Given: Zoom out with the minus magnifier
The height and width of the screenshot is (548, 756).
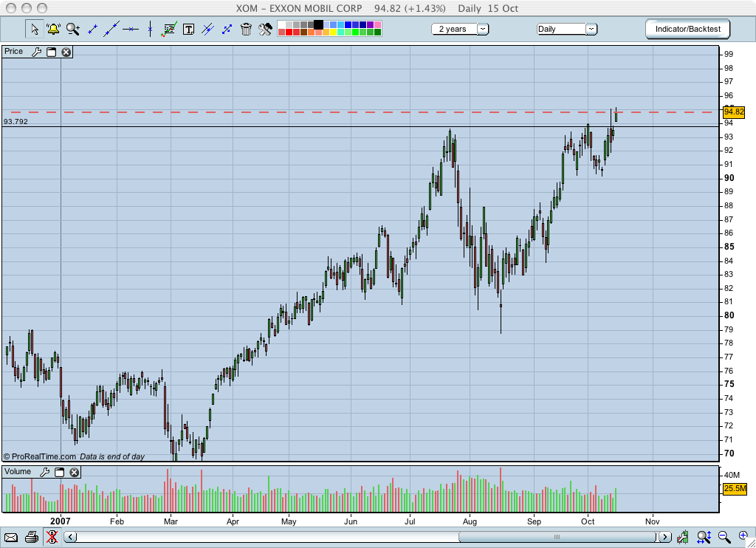Looking at the screenshot, I should click(x=724, y=536).
